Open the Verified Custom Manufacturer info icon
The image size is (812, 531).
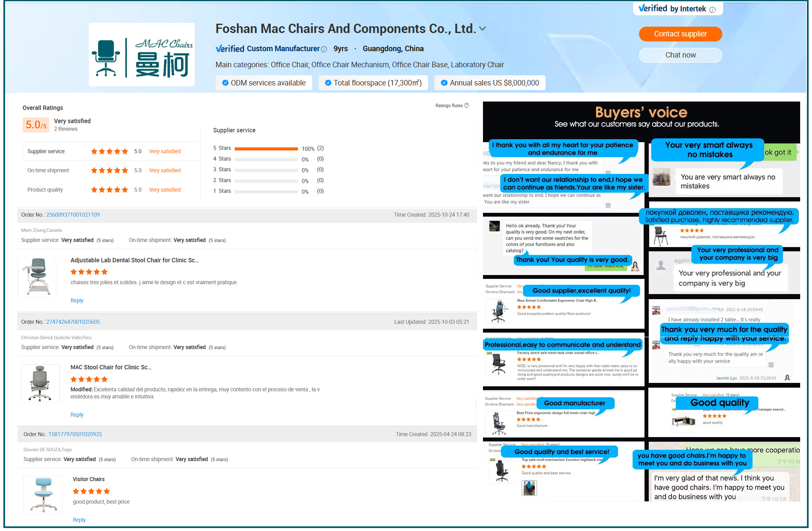pyautogui.click(x=324, y=49)
